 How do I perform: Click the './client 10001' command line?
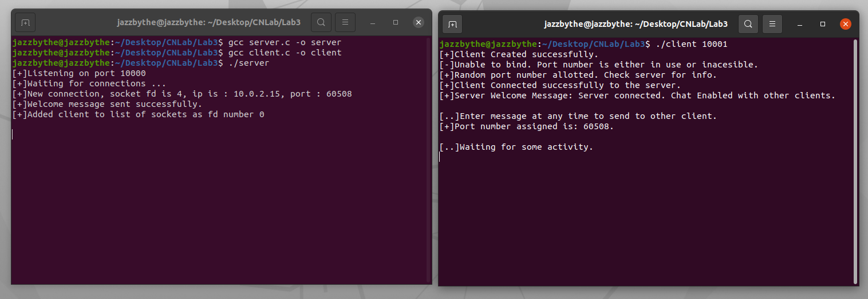point(583,44)
